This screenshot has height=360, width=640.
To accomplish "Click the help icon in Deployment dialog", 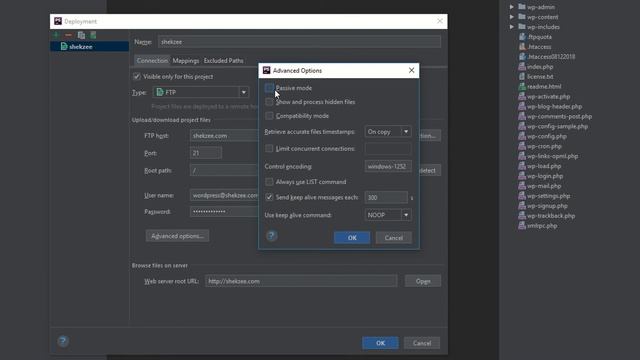I will tap(63, 341).
